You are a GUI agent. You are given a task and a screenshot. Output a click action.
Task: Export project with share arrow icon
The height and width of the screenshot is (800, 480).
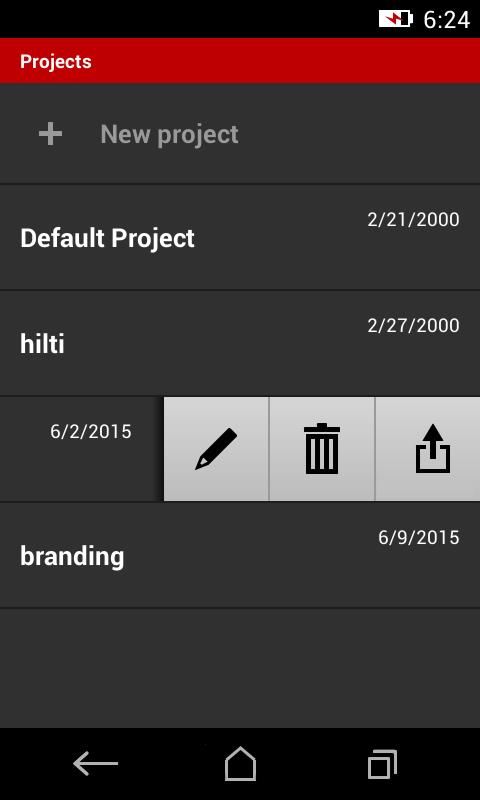[x=433, y=449]
